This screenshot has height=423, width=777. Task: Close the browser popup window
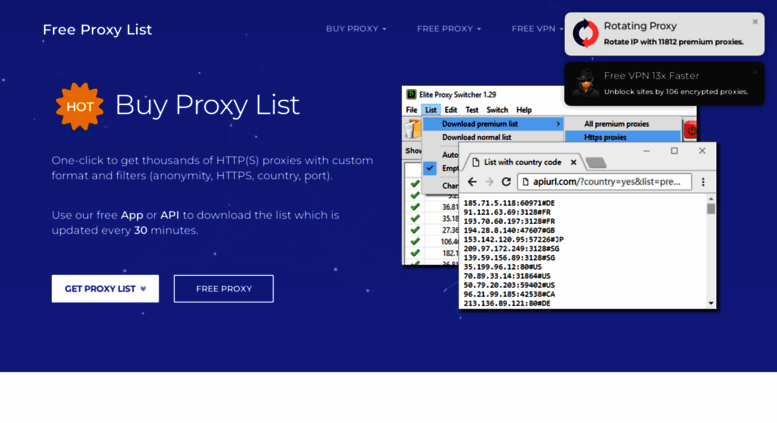702,151
